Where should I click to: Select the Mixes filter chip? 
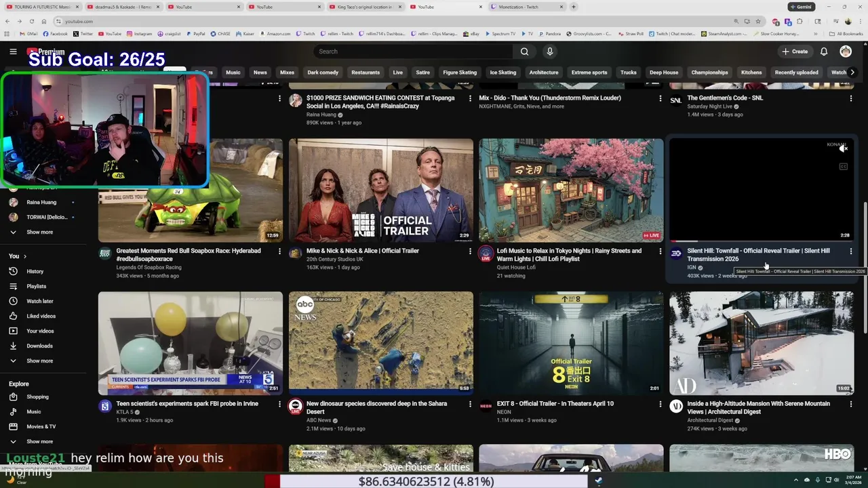[288, 73]
